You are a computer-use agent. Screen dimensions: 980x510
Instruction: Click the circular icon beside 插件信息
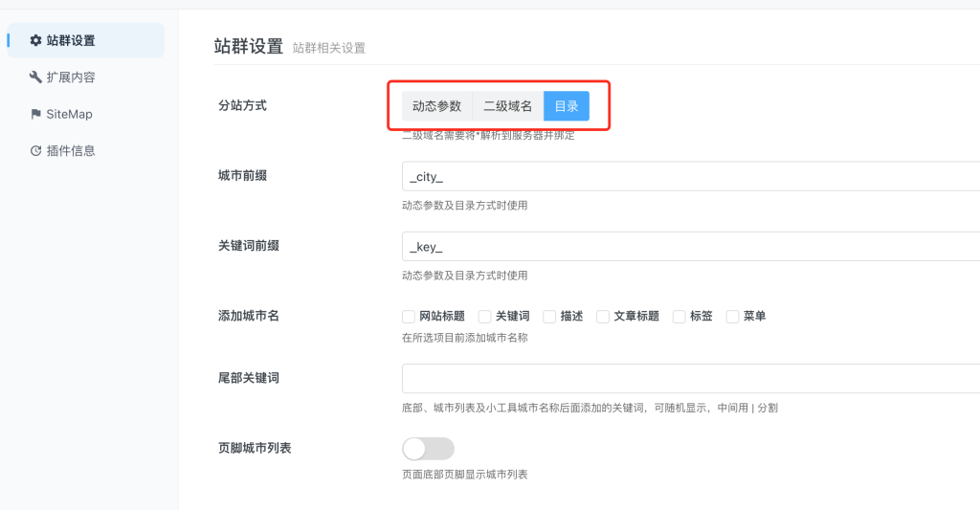click(36, 151)
